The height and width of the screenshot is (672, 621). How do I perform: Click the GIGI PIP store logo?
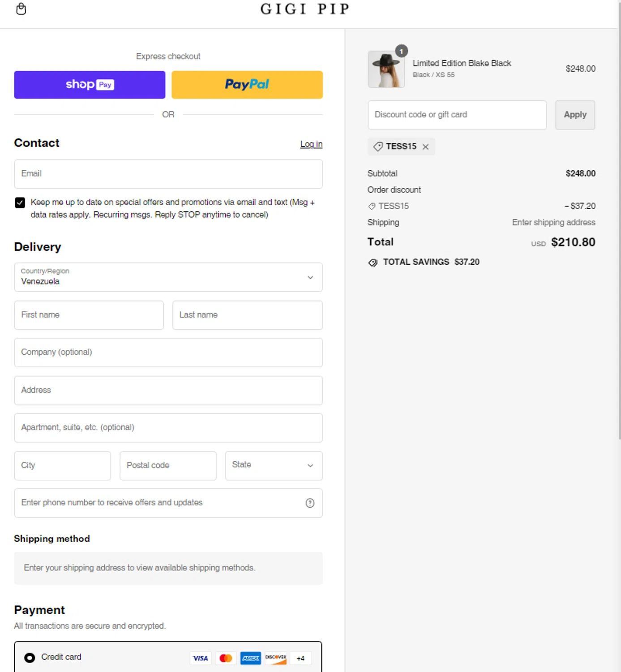(x=304, y=9)
